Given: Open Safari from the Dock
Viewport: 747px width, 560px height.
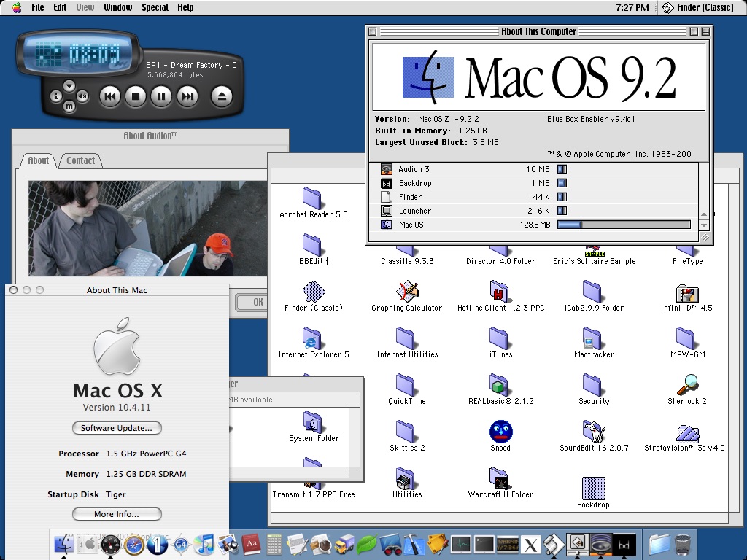Looking at the screenshot, I should pyautogui.click(x=134, y=544).
